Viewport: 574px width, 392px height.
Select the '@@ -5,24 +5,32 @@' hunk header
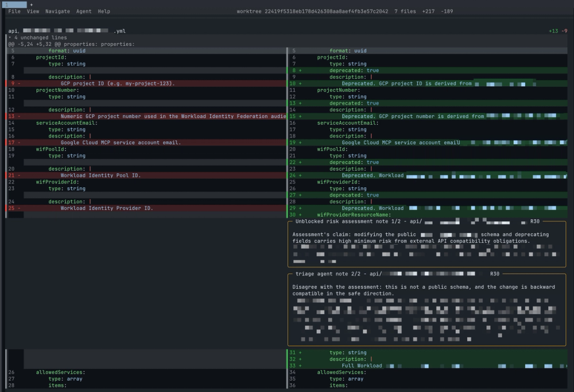(x=71, y=44)
